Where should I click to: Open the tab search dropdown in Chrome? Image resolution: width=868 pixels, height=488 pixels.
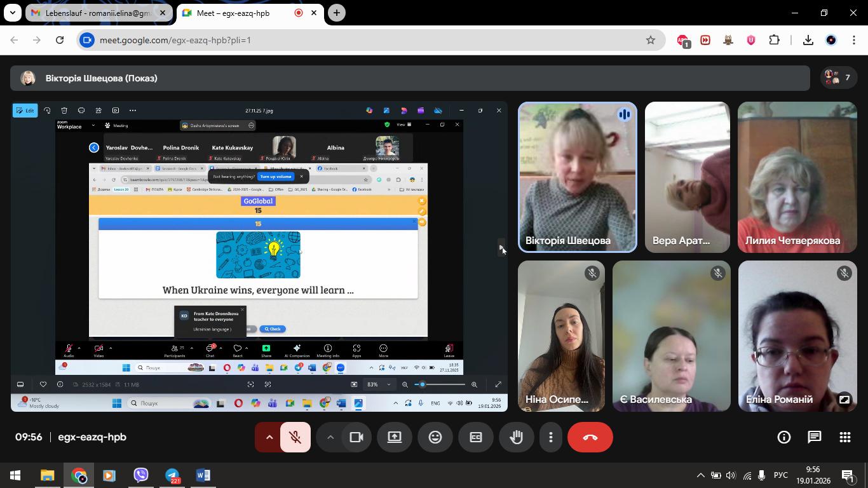[x=12, y=13]
